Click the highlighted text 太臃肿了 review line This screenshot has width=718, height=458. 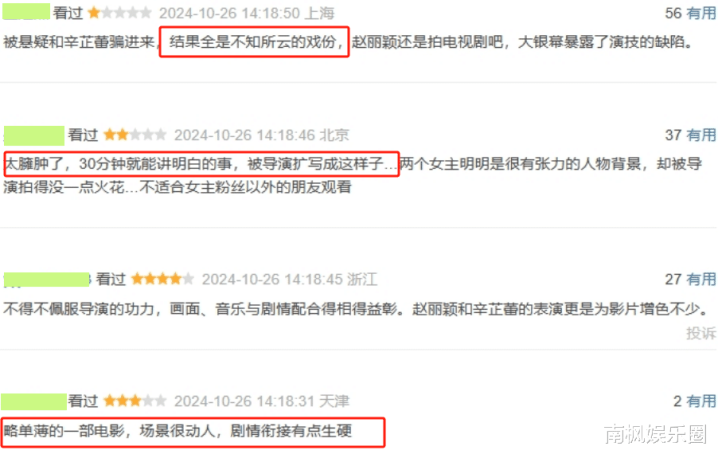[x=201, y=164]
